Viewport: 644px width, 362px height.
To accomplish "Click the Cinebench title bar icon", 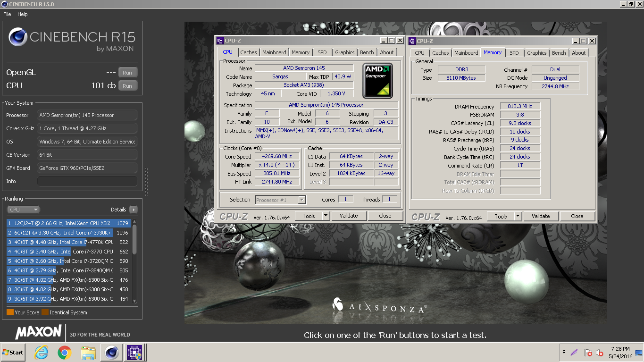I will coord(4,4).
